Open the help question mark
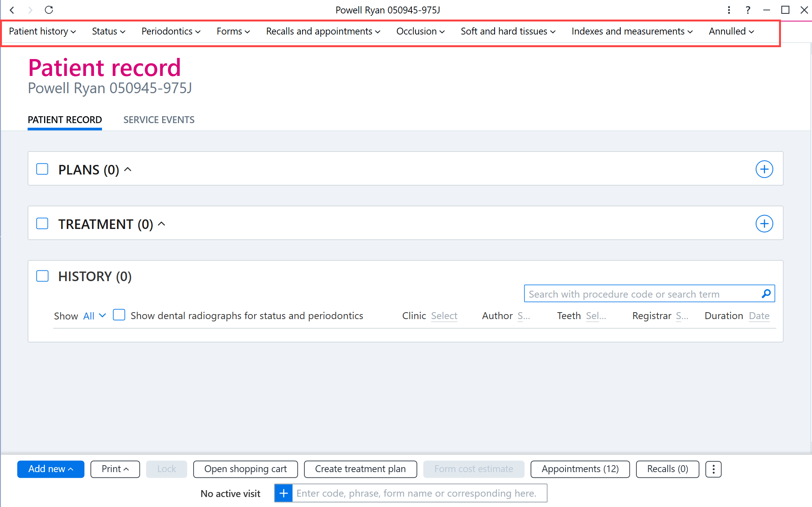 click(x=748, y=10)
